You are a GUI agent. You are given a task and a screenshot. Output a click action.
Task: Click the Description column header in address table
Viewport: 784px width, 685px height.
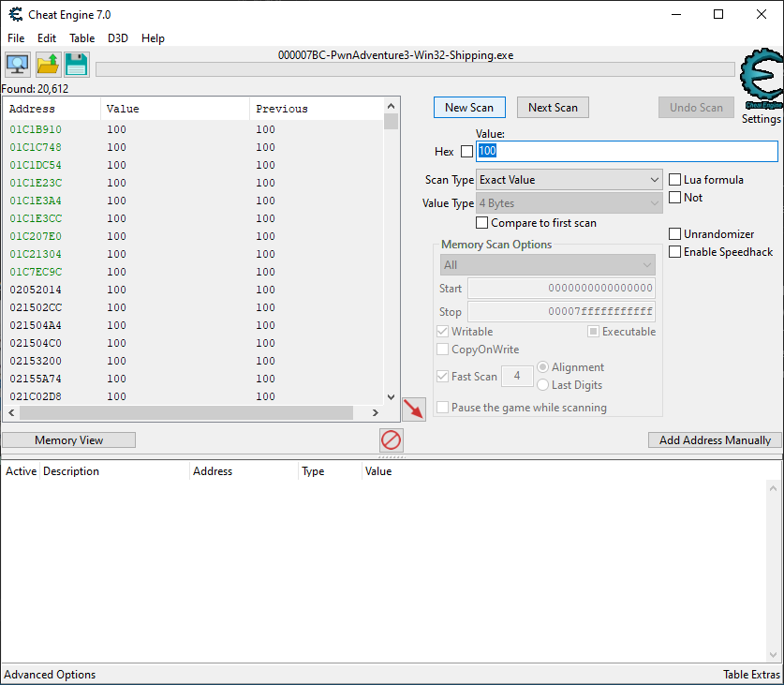(114, 471)
